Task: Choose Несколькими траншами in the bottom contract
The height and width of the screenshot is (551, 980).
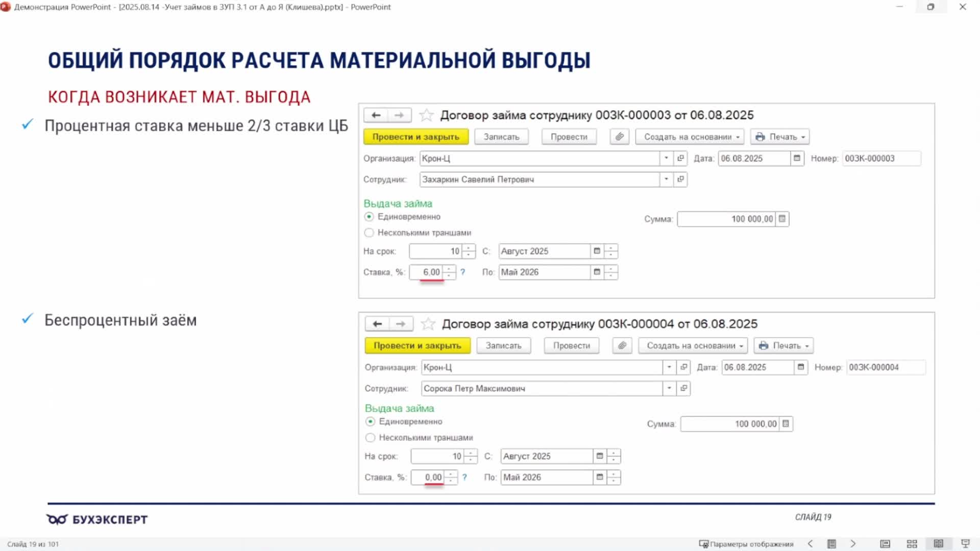Action: (371, 438)
